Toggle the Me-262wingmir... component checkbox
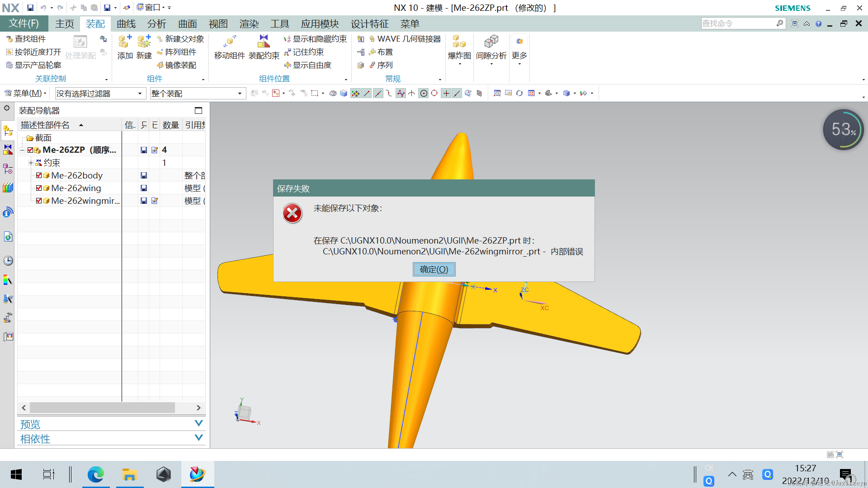Screen dimensions: 868x488 tap(39, 201)
